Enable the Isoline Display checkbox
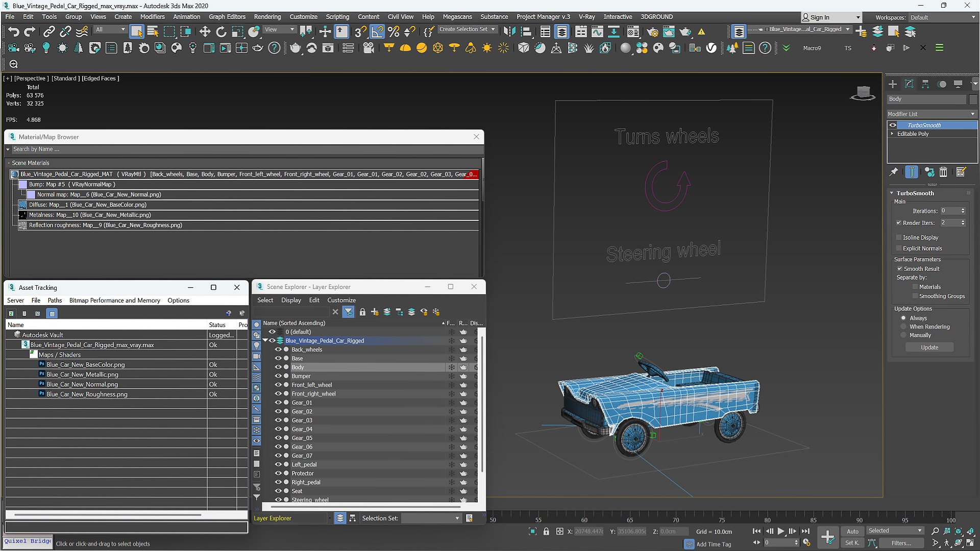The width and height of the screenshot is (980, 551). click(898, 238)
